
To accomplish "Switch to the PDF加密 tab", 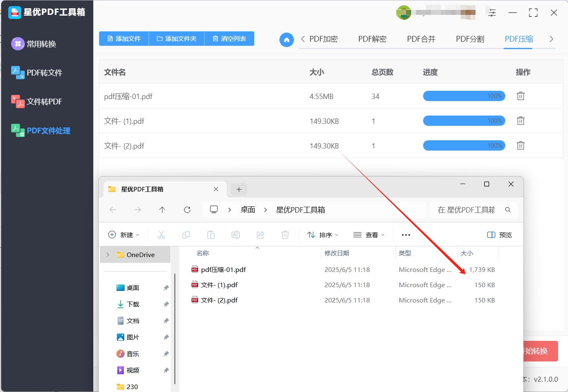I will click(324, 39).
